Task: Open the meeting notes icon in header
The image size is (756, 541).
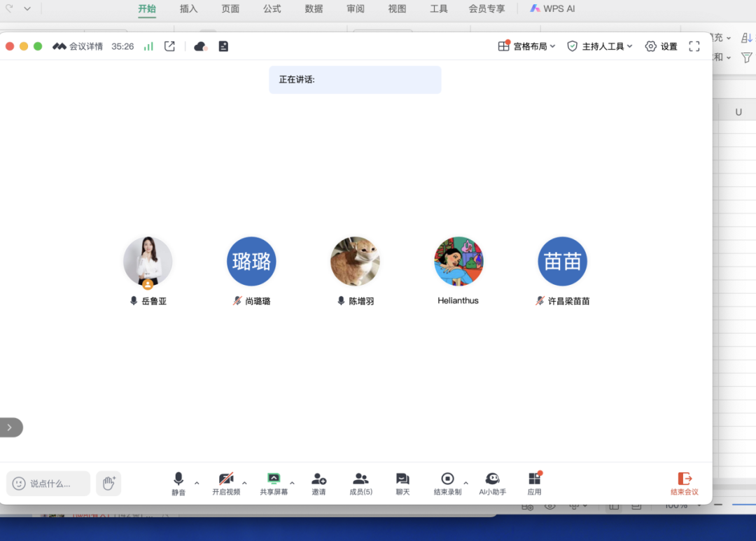Action: [x=223, y=46]
